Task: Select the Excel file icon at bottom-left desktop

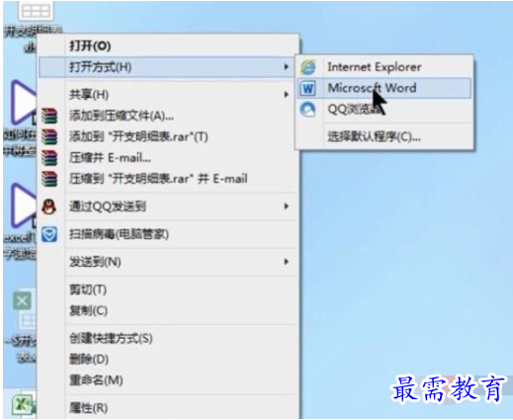Action: click(23, 404)
